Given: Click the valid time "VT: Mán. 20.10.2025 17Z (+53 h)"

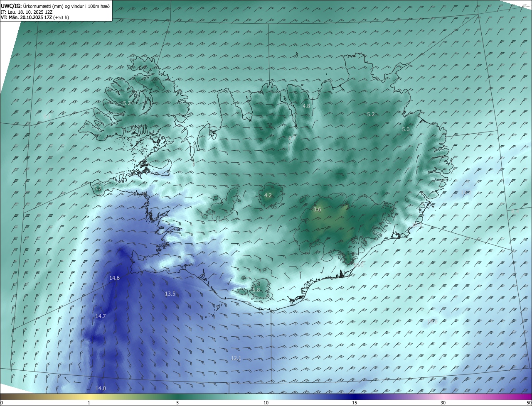Looking at the screenshot, I should click(35, 17).
